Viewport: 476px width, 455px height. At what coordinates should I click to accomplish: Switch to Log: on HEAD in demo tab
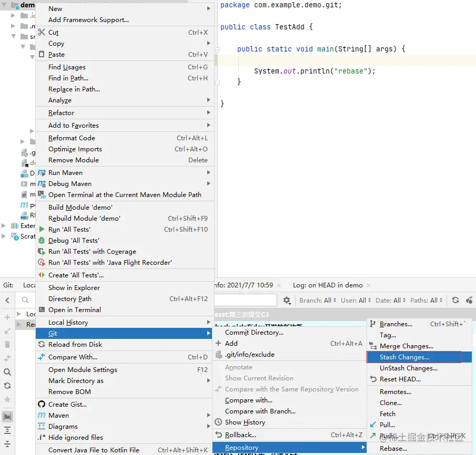click(328, 285)
